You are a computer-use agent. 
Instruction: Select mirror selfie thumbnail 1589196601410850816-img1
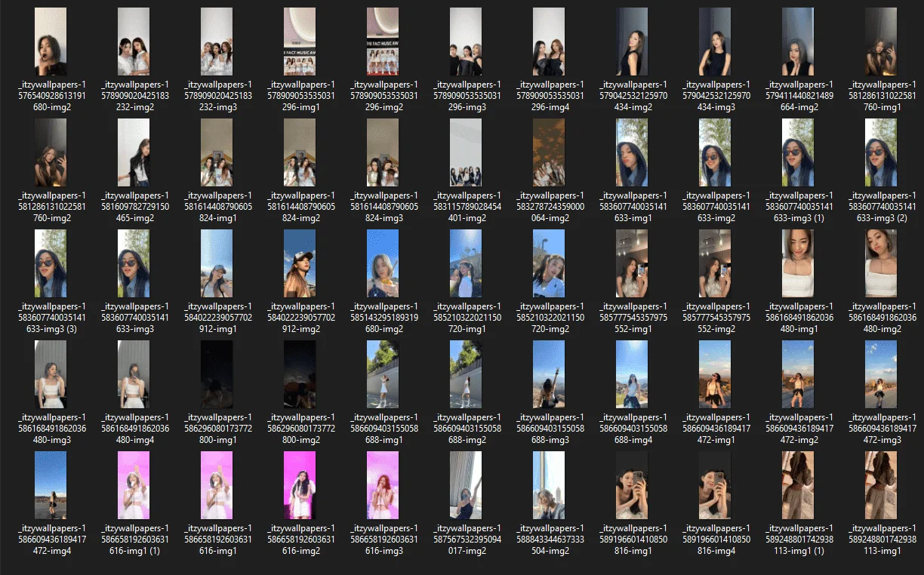pyautogui.click(x=632, y=486)
